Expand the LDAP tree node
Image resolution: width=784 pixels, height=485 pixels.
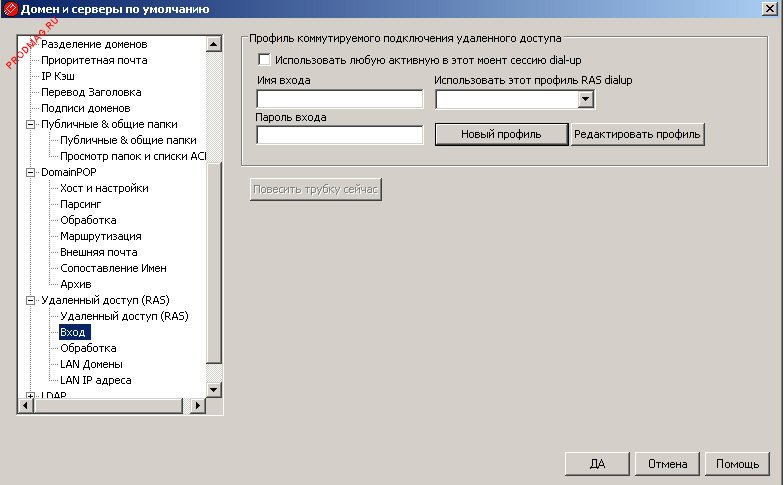pyautogui.click(x=30, y=396)
